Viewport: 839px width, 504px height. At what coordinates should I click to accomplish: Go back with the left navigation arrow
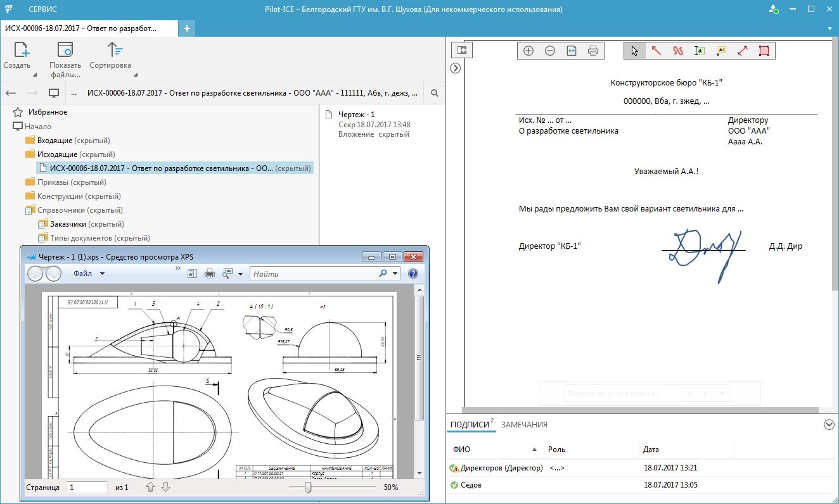[11, 93]
